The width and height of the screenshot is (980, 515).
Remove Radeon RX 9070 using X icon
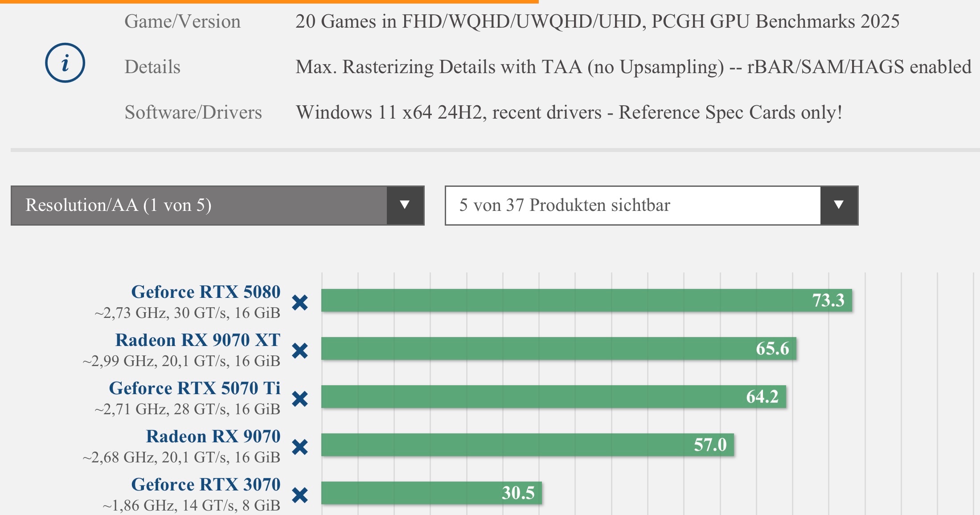coord(300,447)
